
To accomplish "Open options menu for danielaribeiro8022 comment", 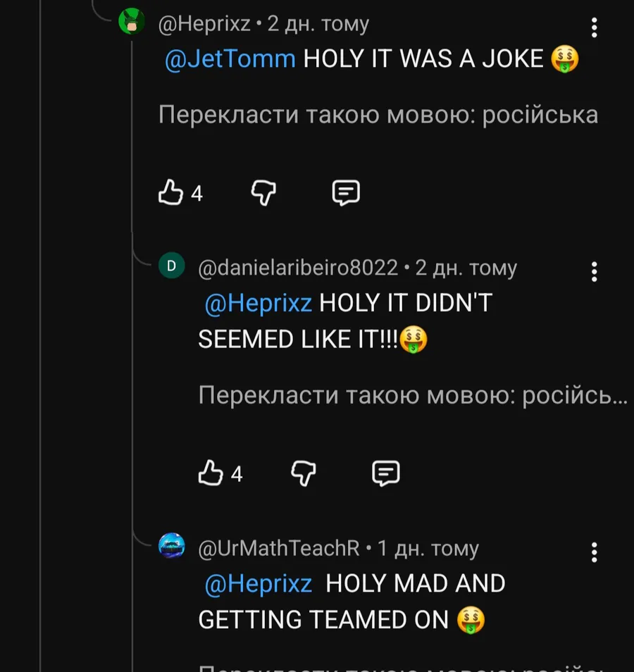I will [x=595, y=271].
